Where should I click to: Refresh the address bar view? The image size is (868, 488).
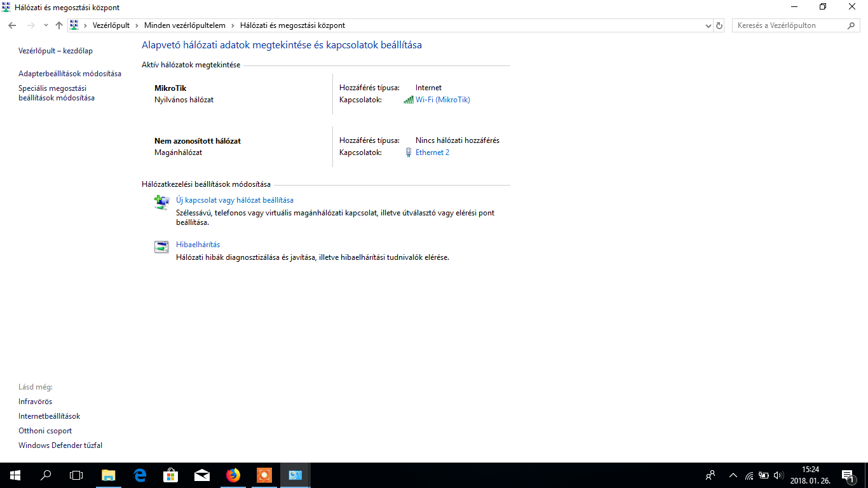click(x=719, y=25)
